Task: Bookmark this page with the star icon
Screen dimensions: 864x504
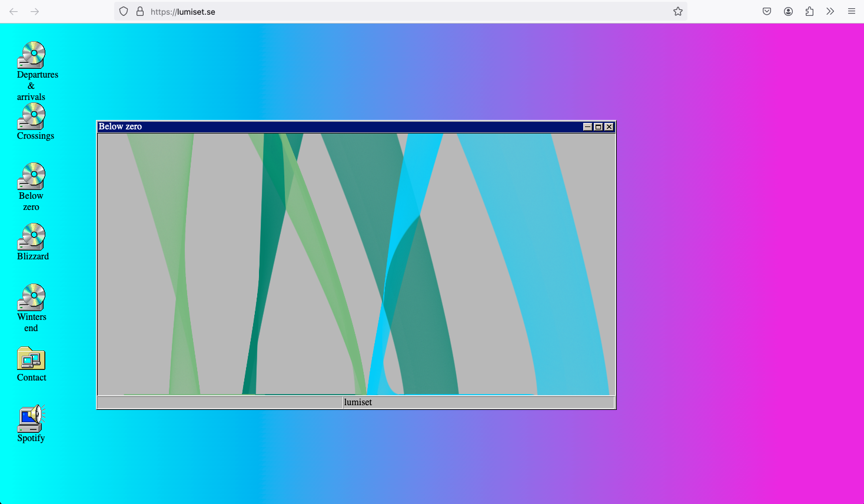Action: pyautogui.click(x=678, y=11)
